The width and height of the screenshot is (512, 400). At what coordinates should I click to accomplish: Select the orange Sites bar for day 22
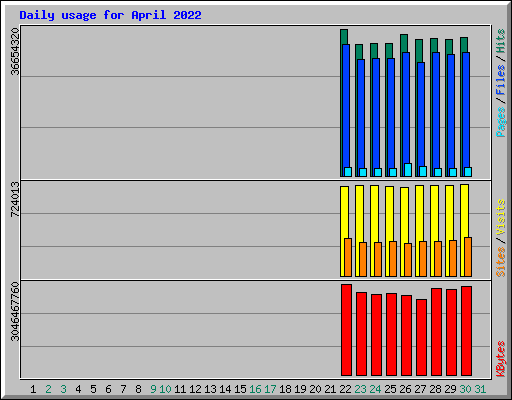(x=348, y=257)
